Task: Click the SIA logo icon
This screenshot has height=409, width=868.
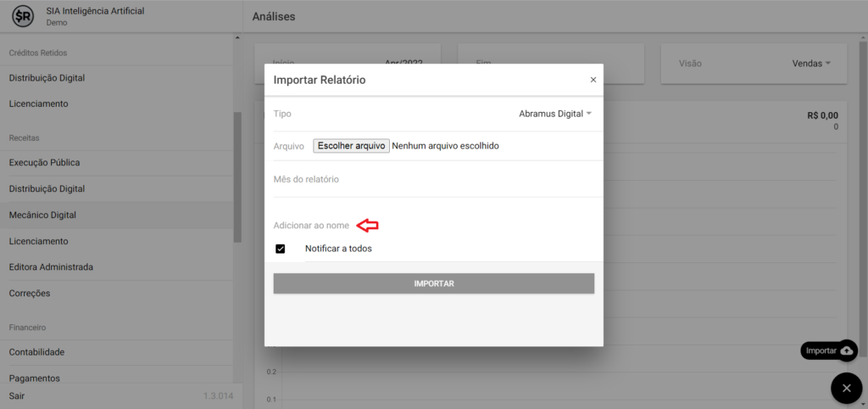Action: coord(24,16)
